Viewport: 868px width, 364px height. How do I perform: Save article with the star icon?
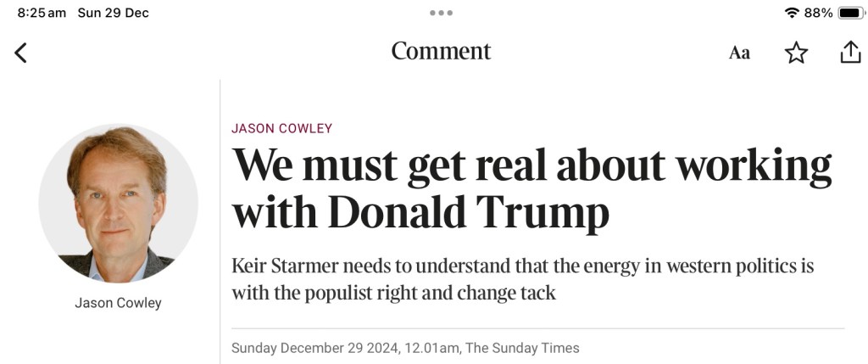796,53
